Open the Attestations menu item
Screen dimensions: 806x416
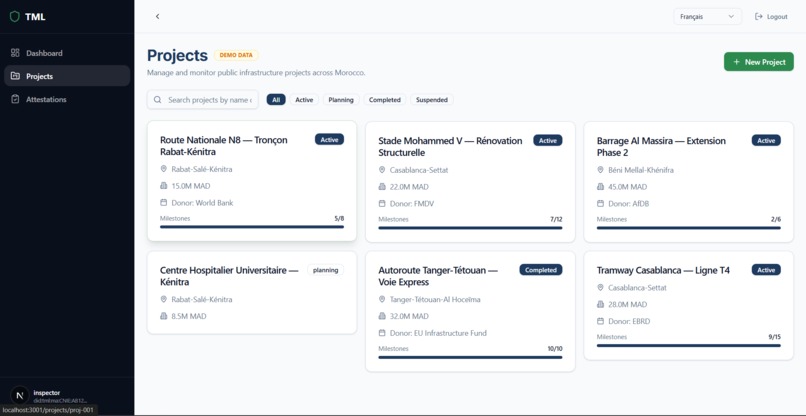(67, 99)
